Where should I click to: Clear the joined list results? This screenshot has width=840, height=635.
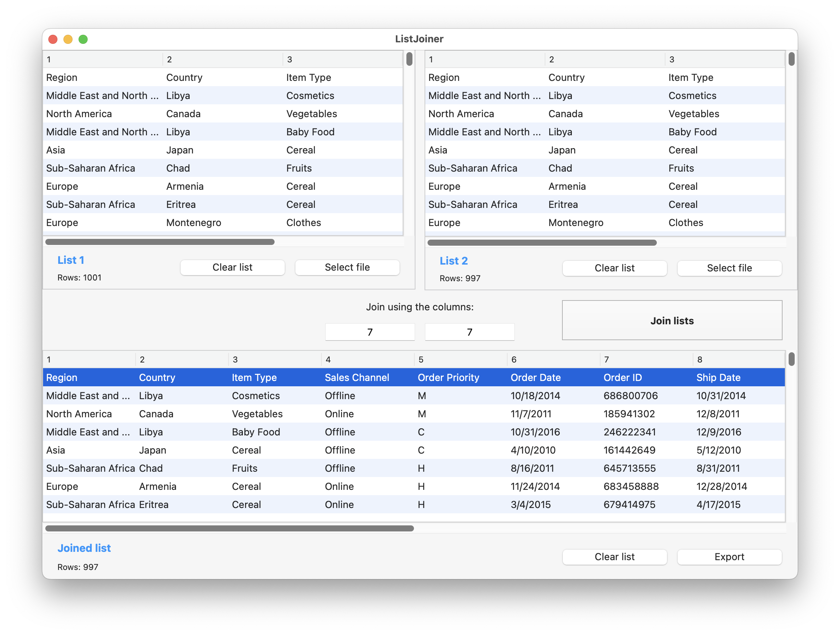pyautogui.click(x=615, y=557)
